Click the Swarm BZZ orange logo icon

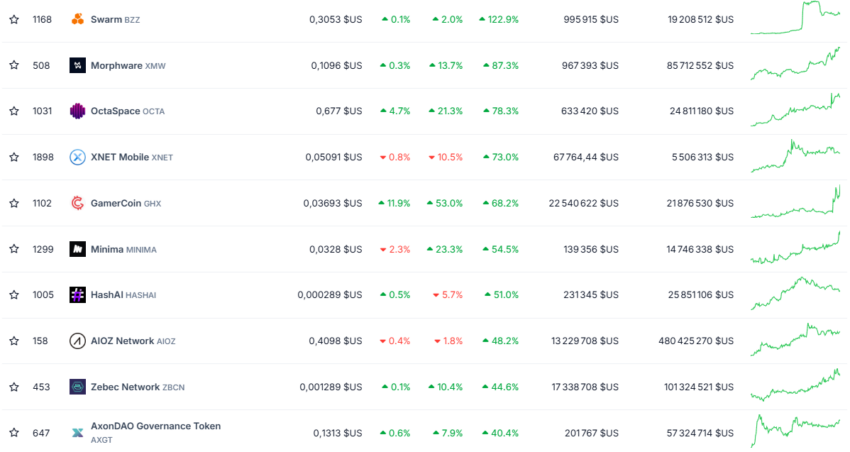[78, 20]
